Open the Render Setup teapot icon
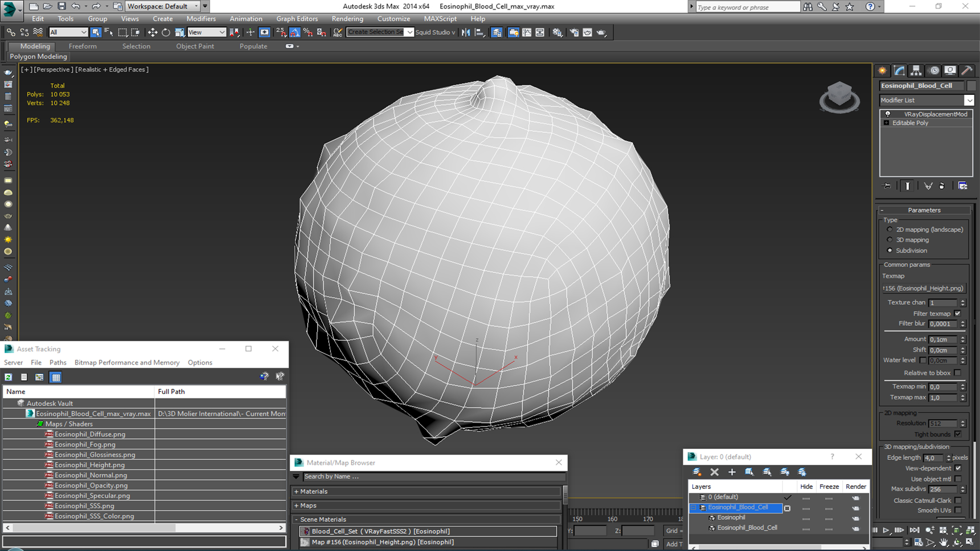Screen dimensions: 980x551 [x=574, y=32]
